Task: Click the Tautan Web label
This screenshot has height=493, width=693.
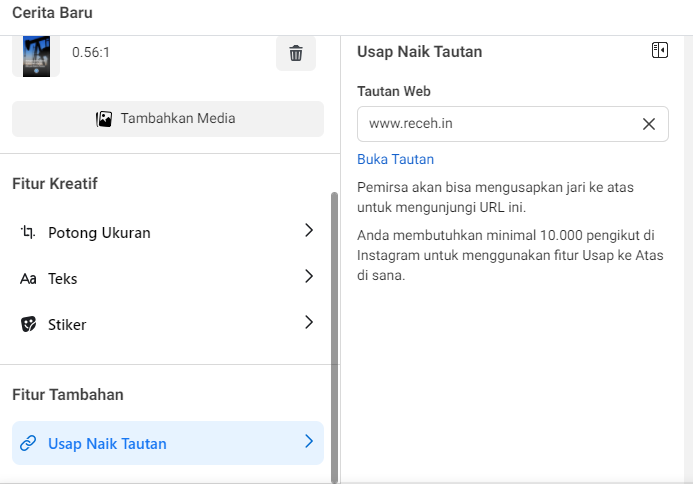Action: click(394, 91)
